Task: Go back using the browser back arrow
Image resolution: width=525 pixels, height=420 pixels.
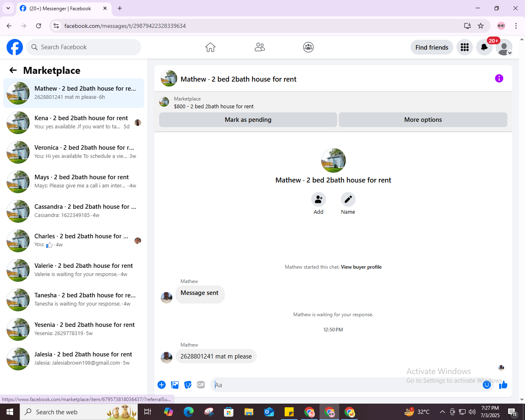Action: 9,26
